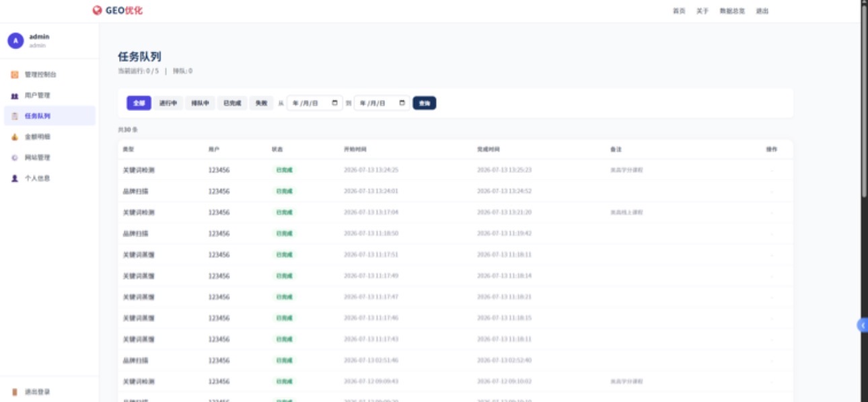Click the 任务队列 clipboard icon

click(x=15, y=116)
